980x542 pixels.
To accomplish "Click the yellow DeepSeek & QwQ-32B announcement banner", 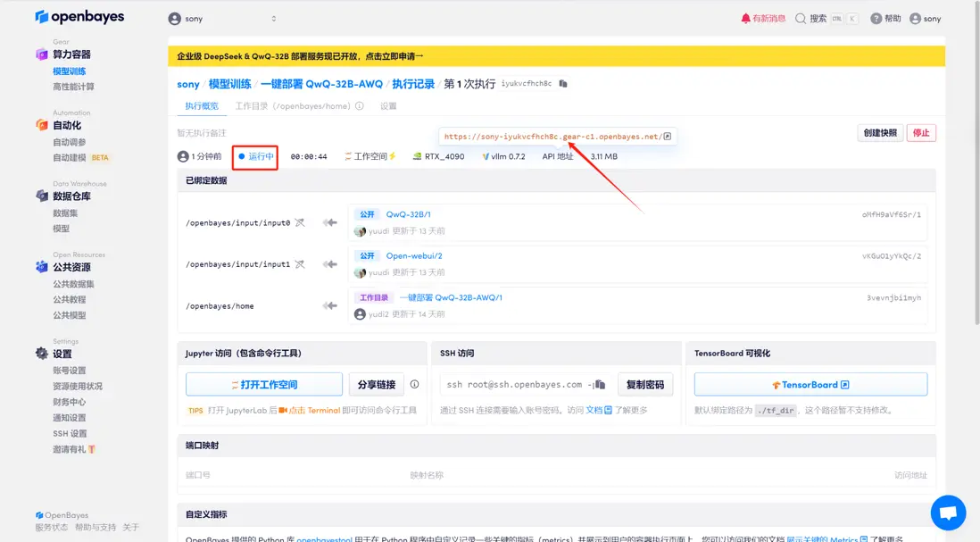I will pos(556,56).
